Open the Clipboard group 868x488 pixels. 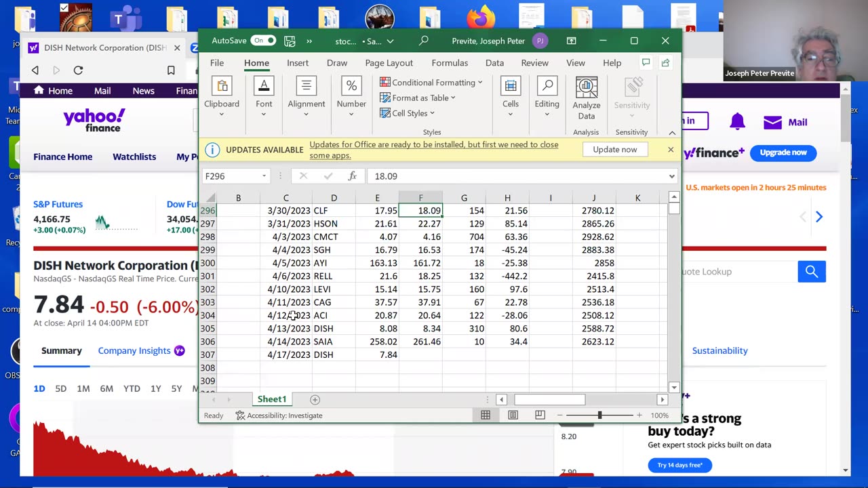coord(222,96)
